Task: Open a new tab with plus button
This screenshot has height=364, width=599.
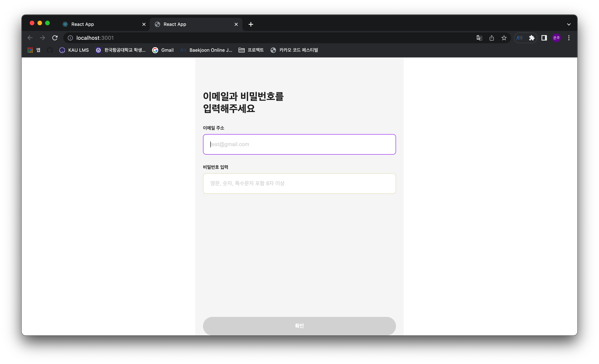Action: [x=251, y=24]
